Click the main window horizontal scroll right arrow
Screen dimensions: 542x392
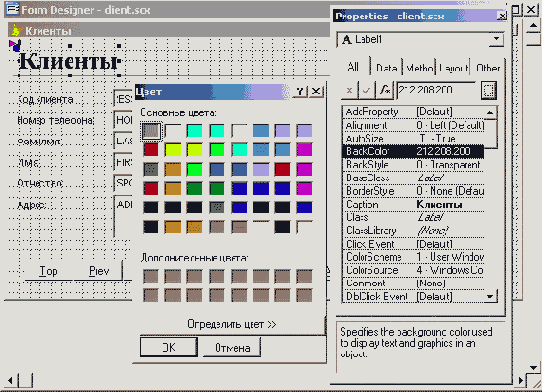[x=521, y=381]
